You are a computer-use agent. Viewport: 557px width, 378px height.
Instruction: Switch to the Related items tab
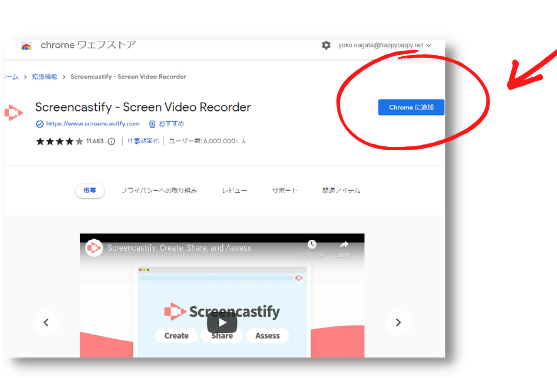coord(341,191)
